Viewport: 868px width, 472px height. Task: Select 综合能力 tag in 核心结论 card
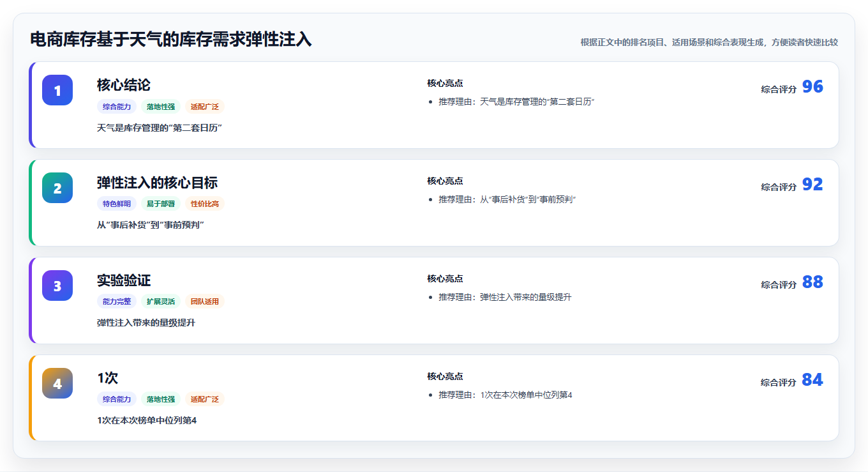[117, 107]
